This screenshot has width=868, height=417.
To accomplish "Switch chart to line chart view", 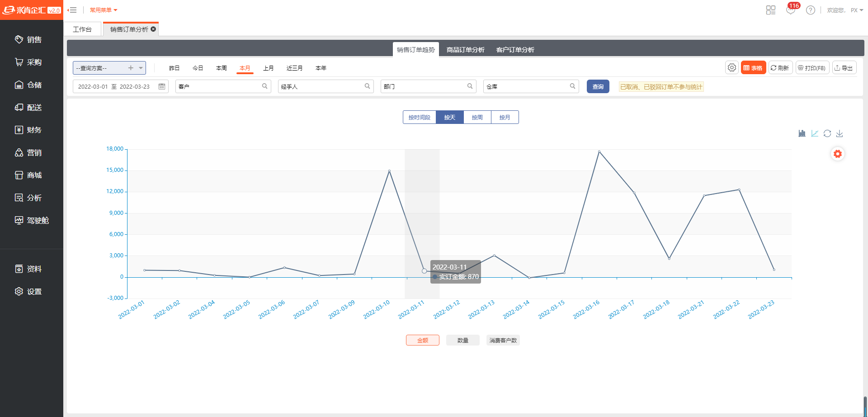I will [x=815, y=133].
